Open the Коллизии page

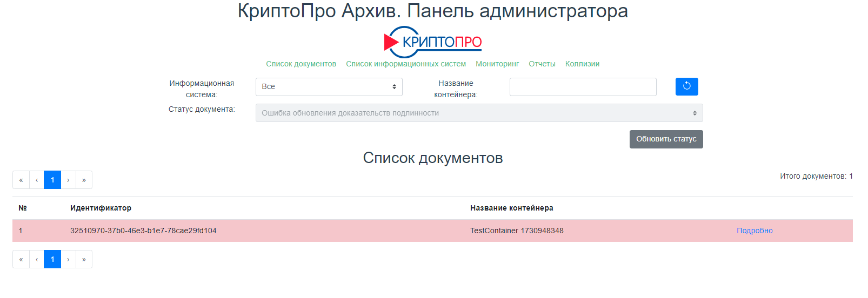582,64
